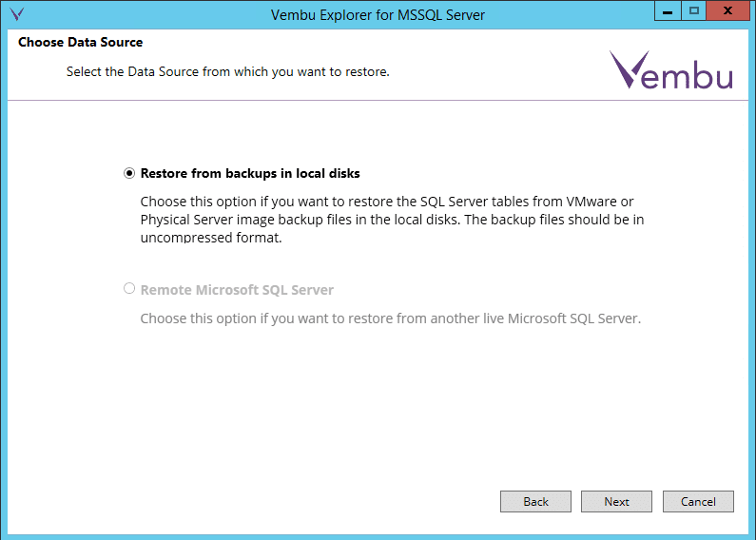The height and width of the screenshot is (540, 756).
Task: Select the local disks restore radio button
Action: coord(129,173)
